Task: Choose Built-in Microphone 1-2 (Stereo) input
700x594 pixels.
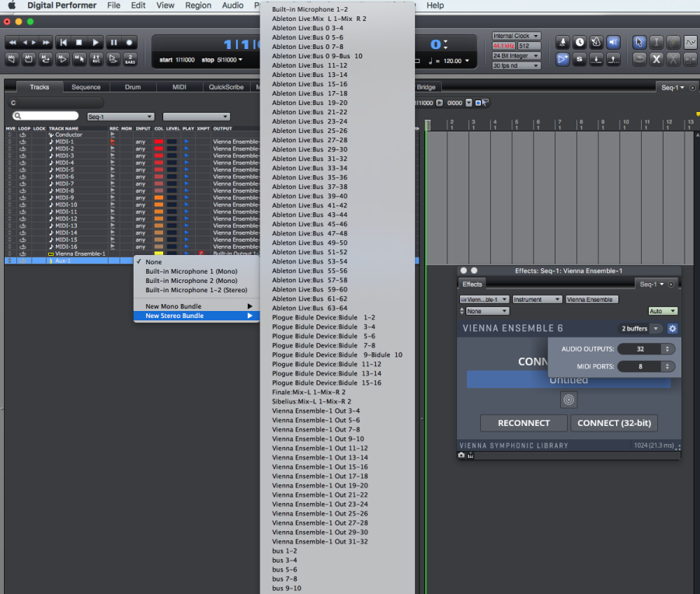Action: click(197, 290)
